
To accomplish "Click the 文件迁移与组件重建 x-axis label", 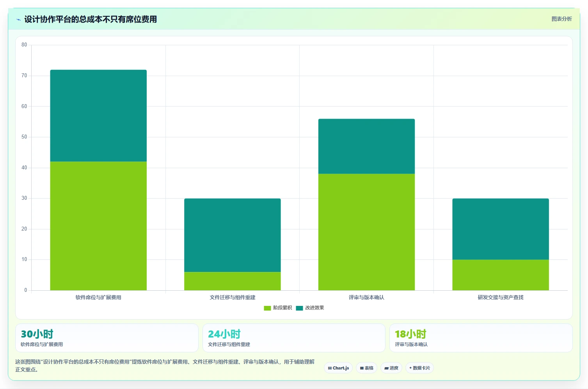I will coord(233,297).
